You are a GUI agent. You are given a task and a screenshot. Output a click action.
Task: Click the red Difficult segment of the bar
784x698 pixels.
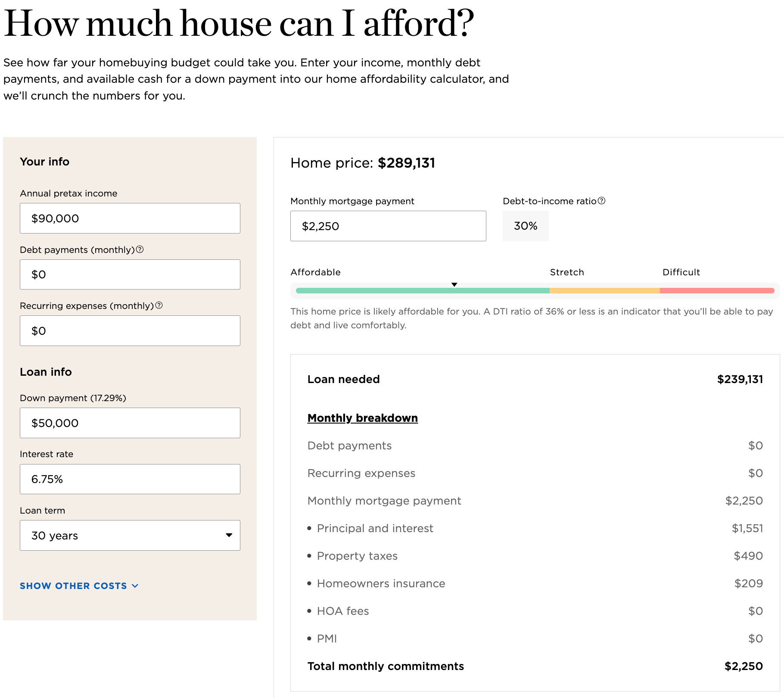pos(717,291)
